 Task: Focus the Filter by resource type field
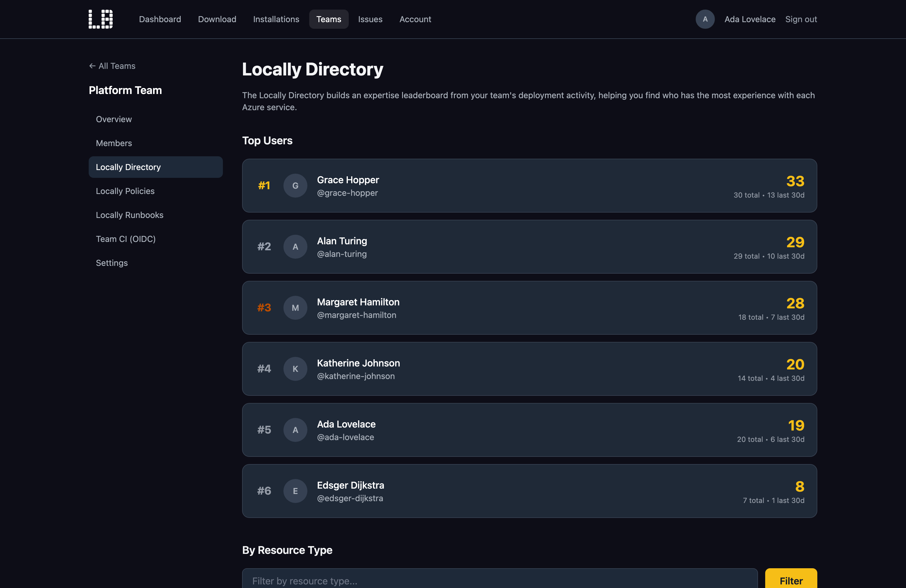(500, 578)
